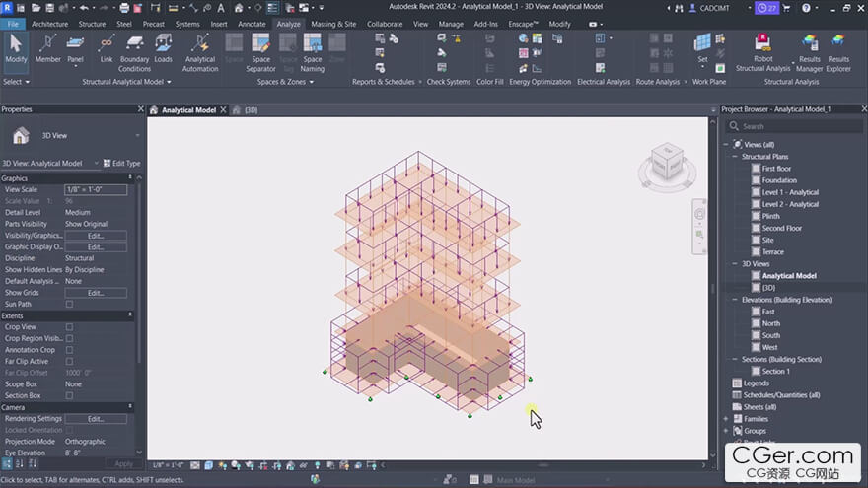Click the Edit Type button
The image size is (868, 488).
click(x=121, y=164)
